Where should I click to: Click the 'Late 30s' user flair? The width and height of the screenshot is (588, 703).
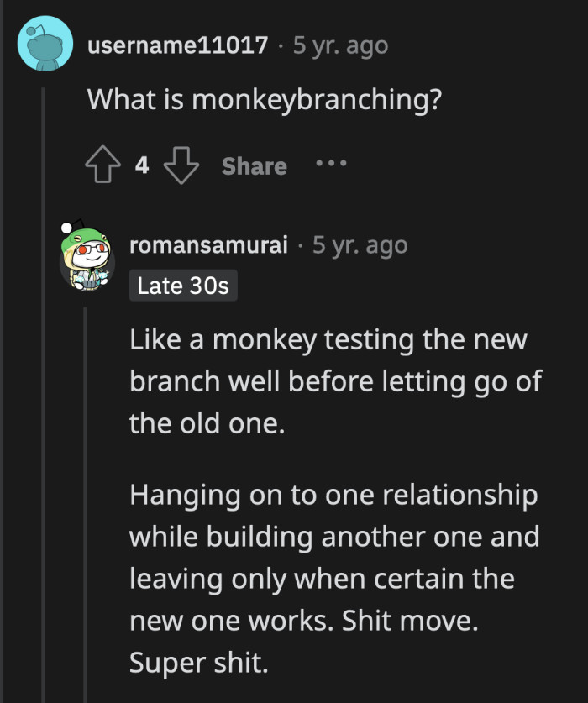[x=183, y=286]
